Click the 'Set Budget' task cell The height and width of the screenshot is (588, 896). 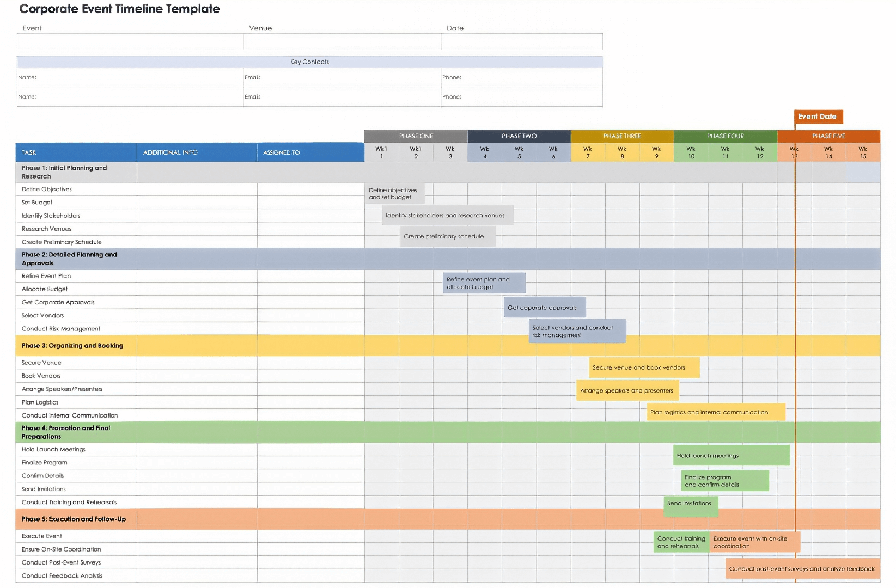(x=76, y=203)
